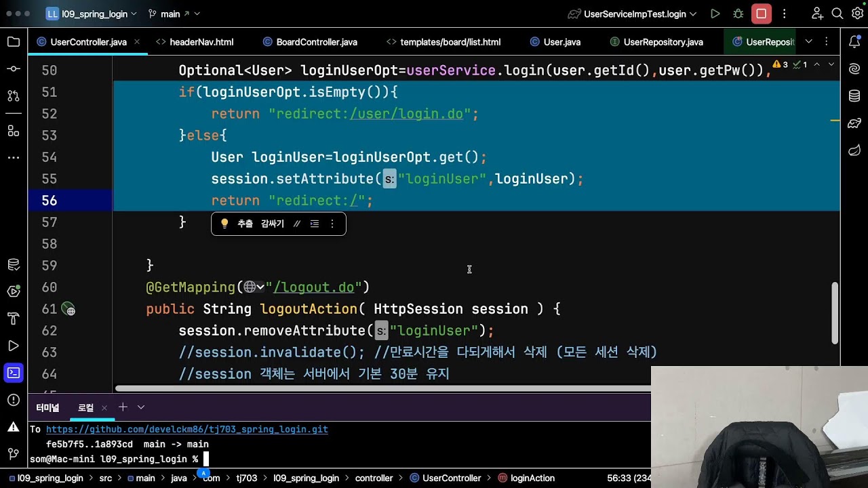Open Search Everywhere magnifier
Image resolution: width=868 pixels, height=488 pixels.
(x=837, y=14)
